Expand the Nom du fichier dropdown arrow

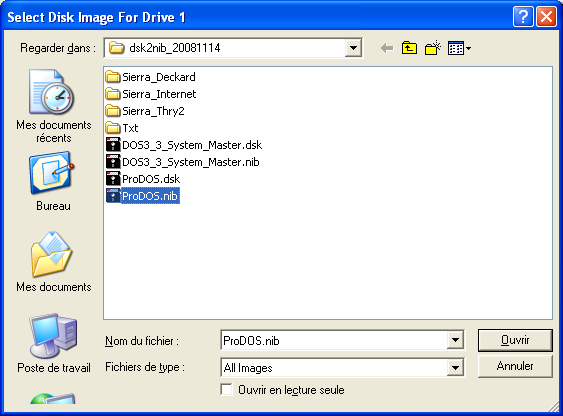[x=455, y=340]
